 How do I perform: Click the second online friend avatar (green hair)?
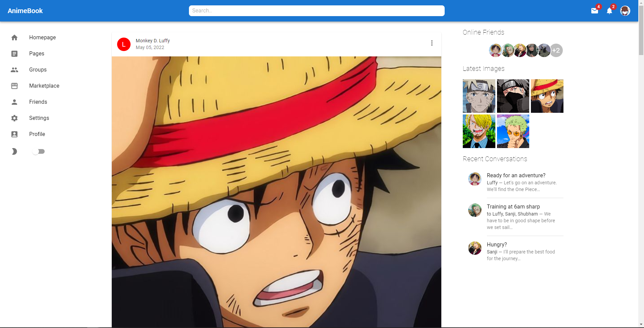508,50
